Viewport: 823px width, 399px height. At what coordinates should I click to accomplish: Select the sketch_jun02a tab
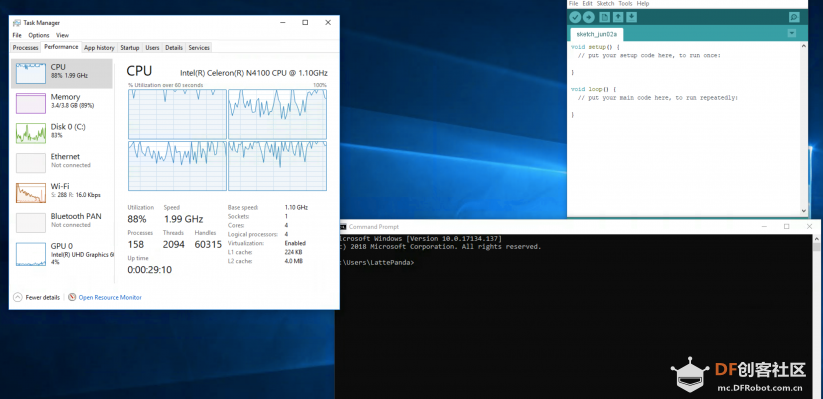596,34
